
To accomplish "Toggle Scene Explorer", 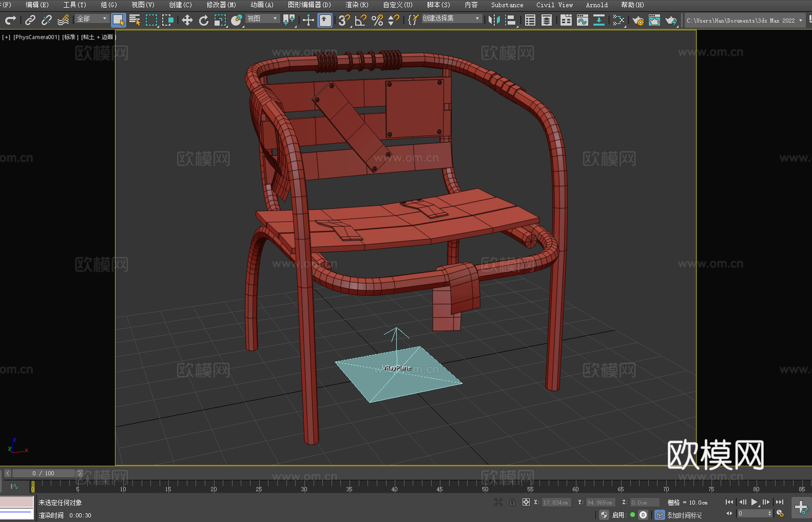I will [530, 20].
